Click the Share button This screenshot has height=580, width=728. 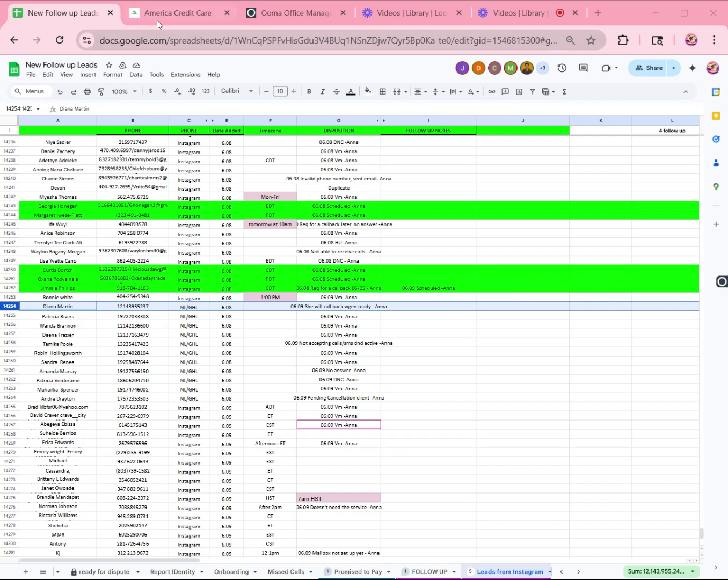(x=649, y=68)
